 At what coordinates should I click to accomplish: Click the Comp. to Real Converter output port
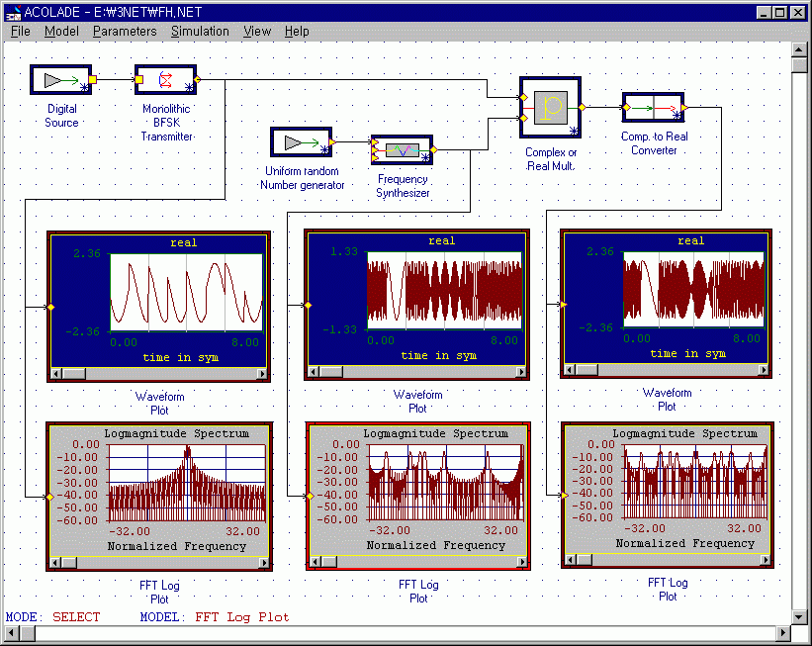tap(684, 107)
